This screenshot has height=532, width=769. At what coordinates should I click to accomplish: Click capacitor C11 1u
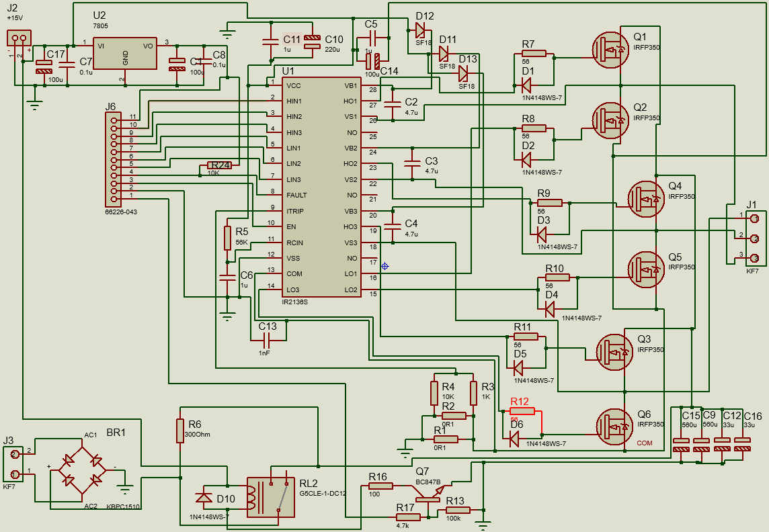270,42
